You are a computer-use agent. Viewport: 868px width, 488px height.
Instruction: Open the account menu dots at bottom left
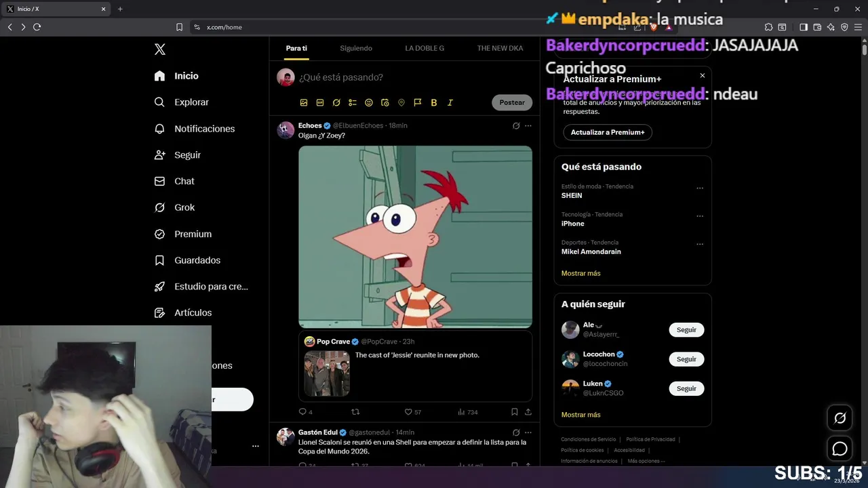(x=256, y=446)
